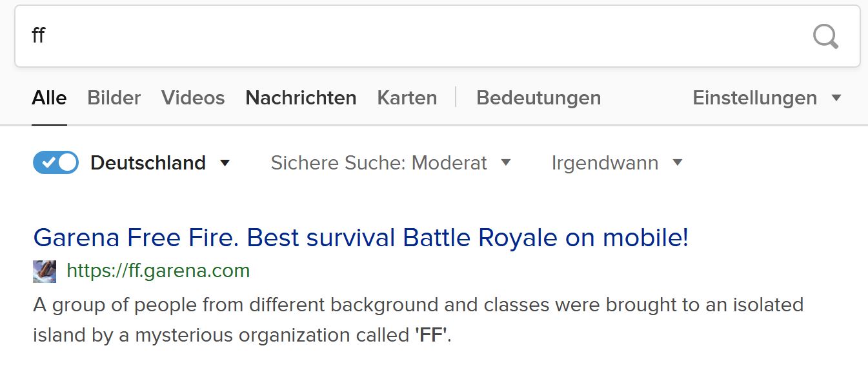Image resolution: width=868 pixels, height=368 pixels.
Task: Toggle the Deutschland region switch
Action: [56, 163]
